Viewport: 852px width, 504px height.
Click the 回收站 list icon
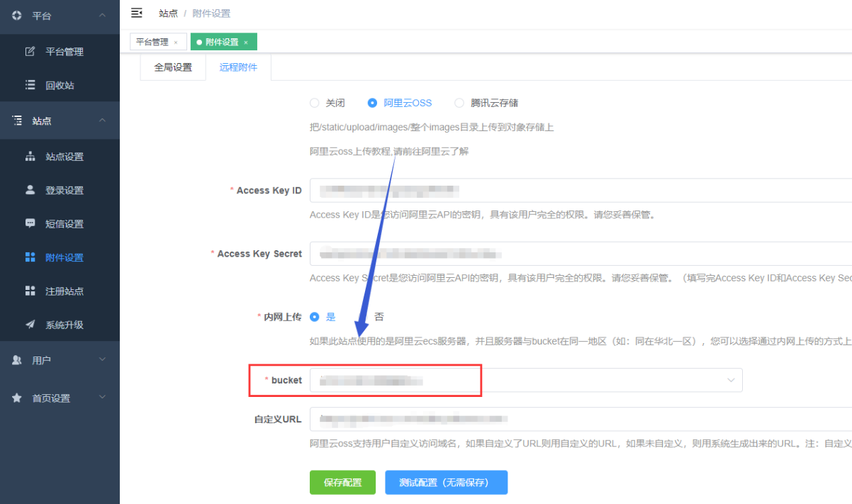click(30, 85)
